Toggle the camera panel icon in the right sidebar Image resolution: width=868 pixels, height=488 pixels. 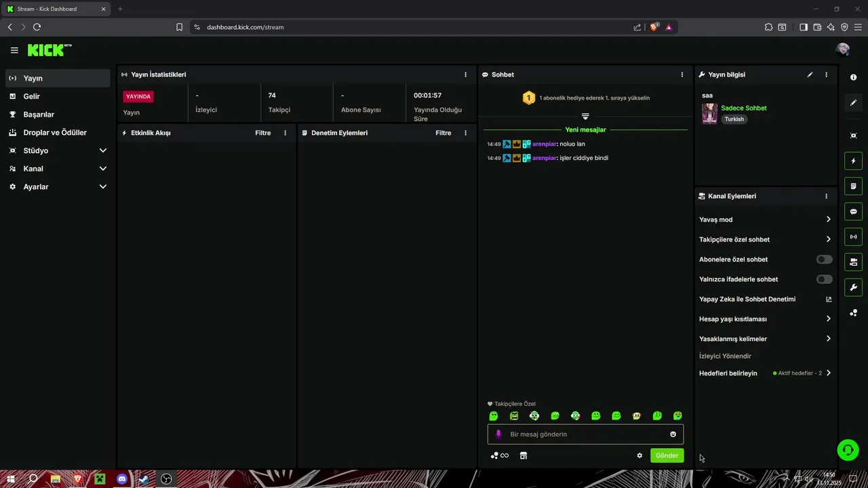click(x=853, y=262)
